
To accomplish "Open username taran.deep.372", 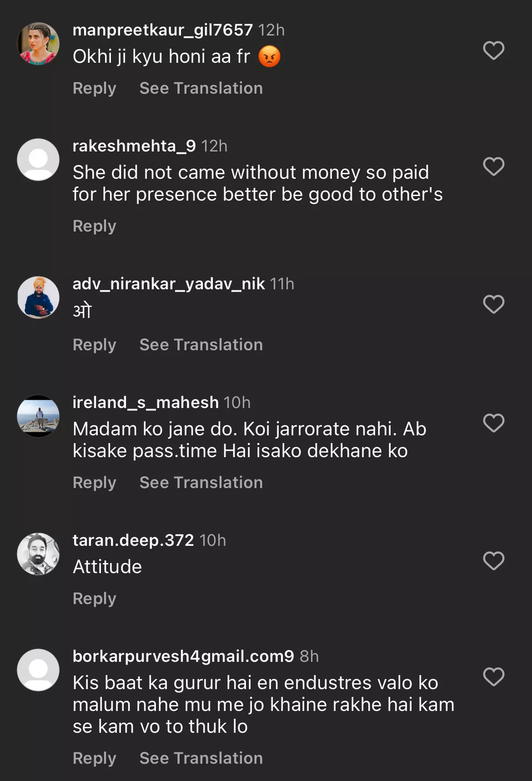I will coord(133,540).
